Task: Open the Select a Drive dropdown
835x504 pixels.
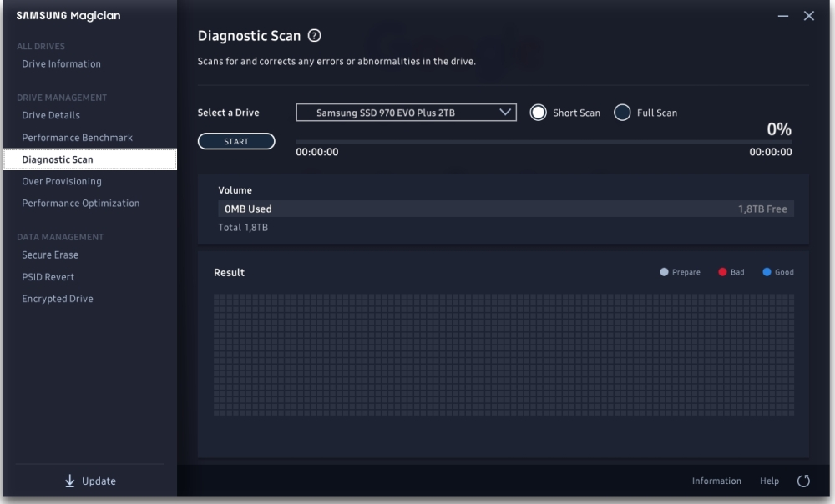Action: coord(406,113)
